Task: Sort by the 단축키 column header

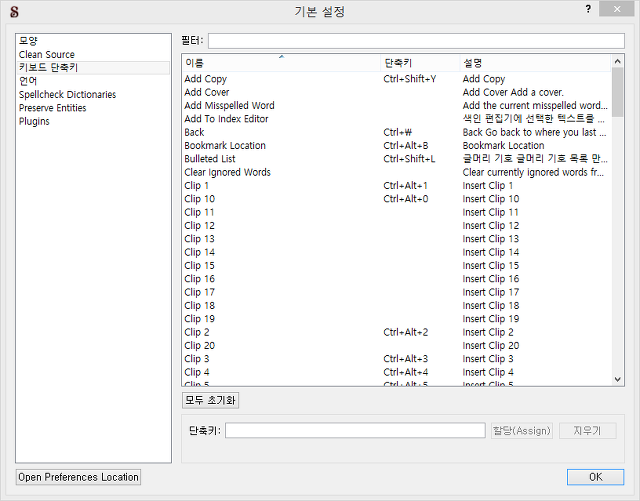Action: [420, 63]
